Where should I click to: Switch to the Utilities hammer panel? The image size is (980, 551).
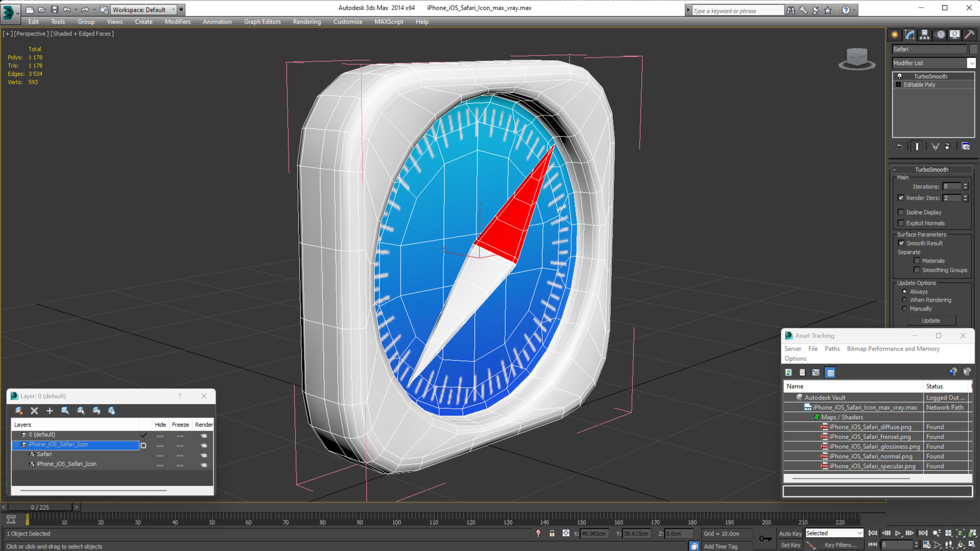pyautogui.click(x=969, y=35)
